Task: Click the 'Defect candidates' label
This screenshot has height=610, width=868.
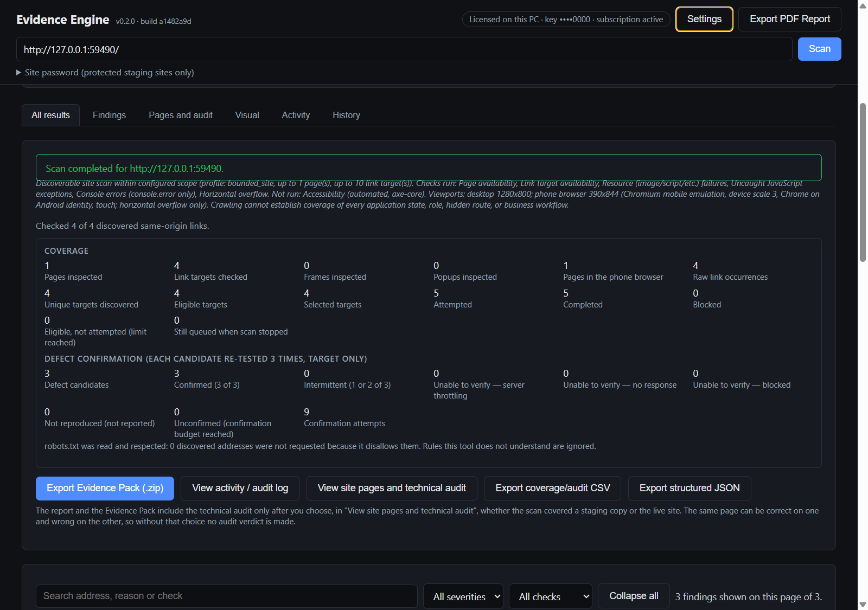Action: click(76, 385)
